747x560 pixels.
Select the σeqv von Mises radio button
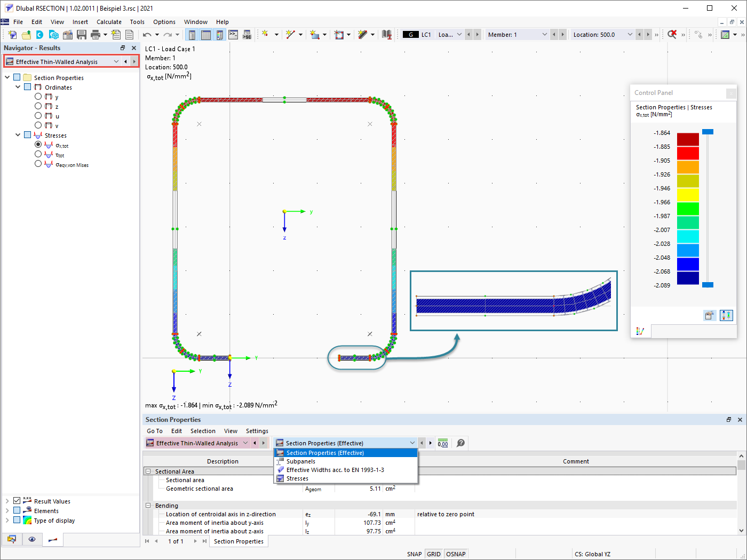click(38, 164)
